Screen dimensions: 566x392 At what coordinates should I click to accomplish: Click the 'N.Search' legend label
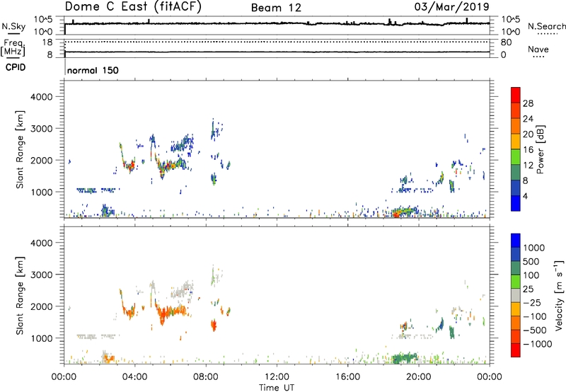546,26
